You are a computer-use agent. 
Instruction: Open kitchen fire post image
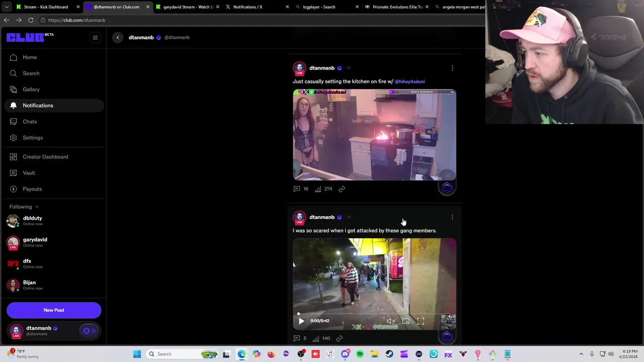(375, 135)
